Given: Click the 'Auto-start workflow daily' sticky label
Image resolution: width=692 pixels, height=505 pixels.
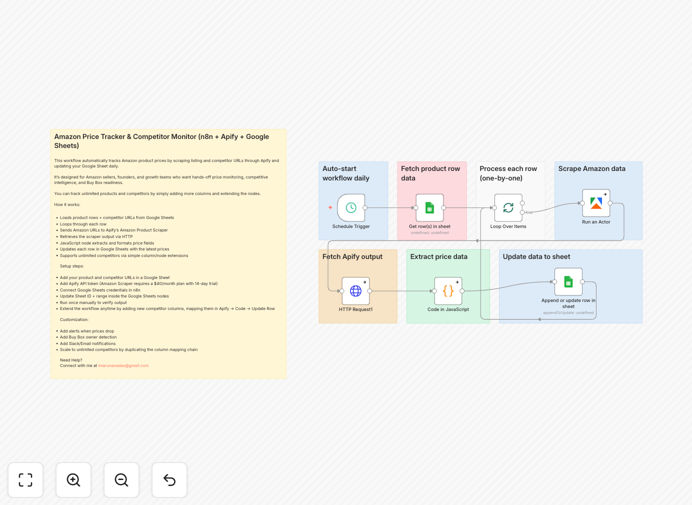Looking at the screenshot, I should [x=346, y=173].
